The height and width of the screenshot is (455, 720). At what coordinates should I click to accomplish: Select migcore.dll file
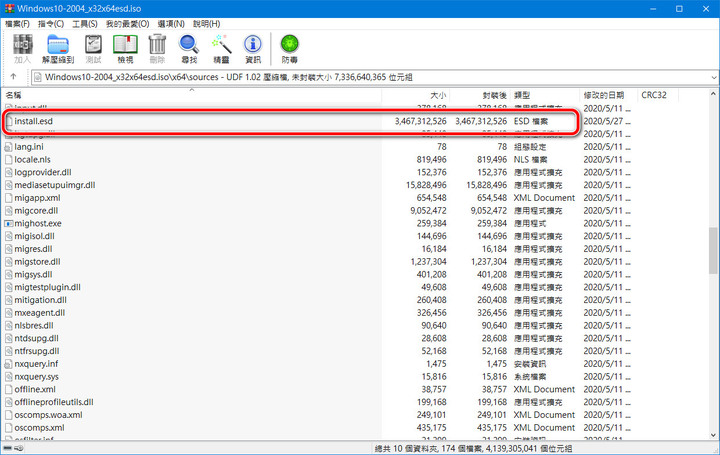(36, 211)
